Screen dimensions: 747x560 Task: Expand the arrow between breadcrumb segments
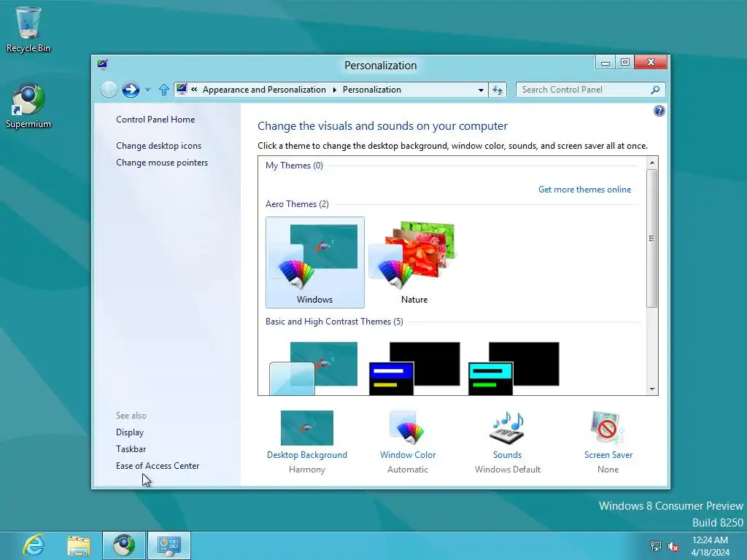click(x=334, y=90)
